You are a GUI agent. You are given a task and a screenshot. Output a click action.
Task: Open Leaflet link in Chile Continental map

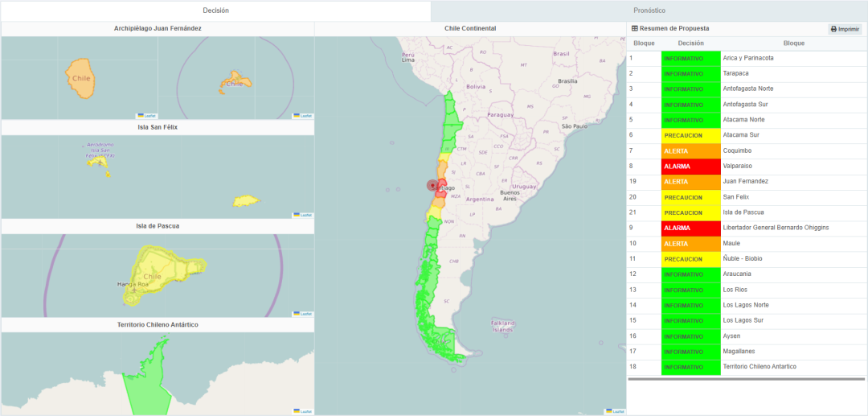616,411
